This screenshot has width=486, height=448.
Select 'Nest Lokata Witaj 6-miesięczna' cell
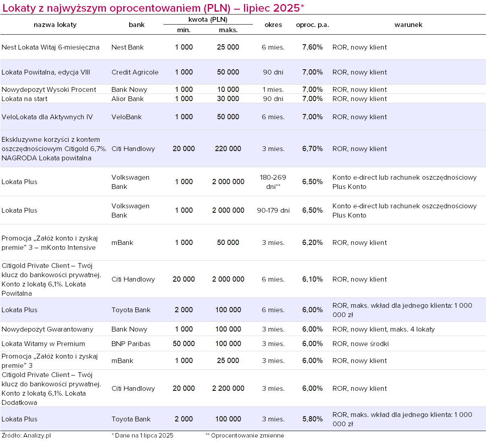(x=50, y=47)
